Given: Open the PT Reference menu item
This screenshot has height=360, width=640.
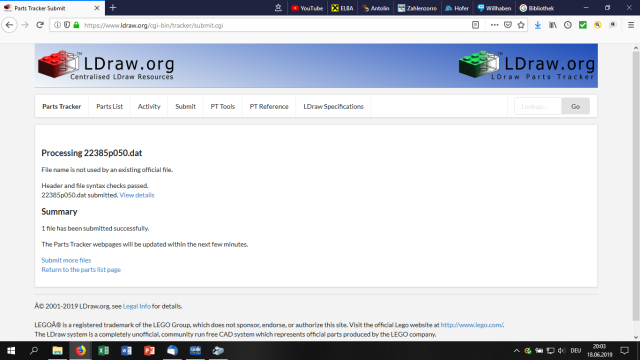Looking at the screenshot, I should (x=269, y=106).
